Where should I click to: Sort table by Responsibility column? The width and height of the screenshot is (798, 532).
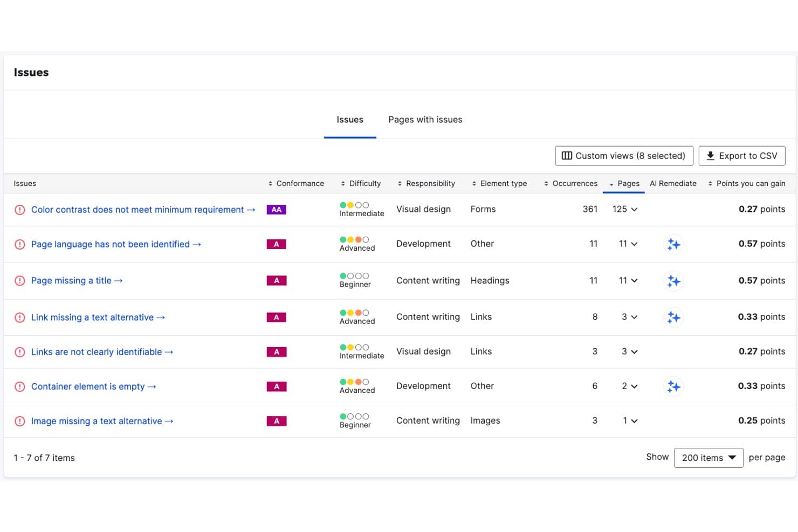(426, 183)
